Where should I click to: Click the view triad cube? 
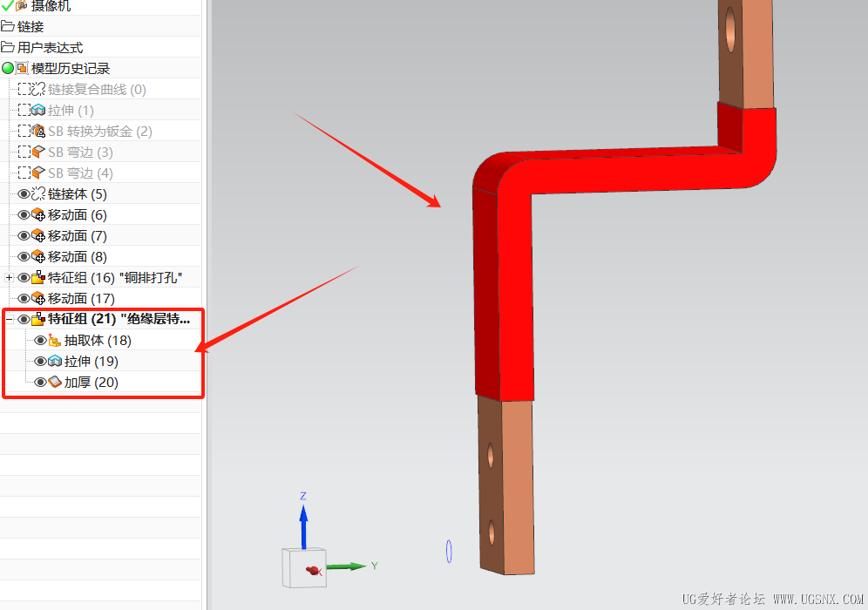pos(304,568)
